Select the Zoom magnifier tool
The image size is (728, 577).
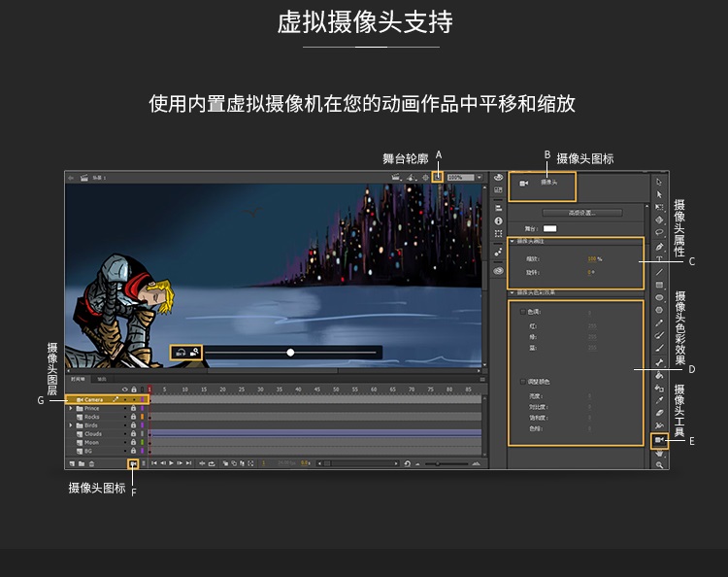pyautogui.click(x=659, y=465)
